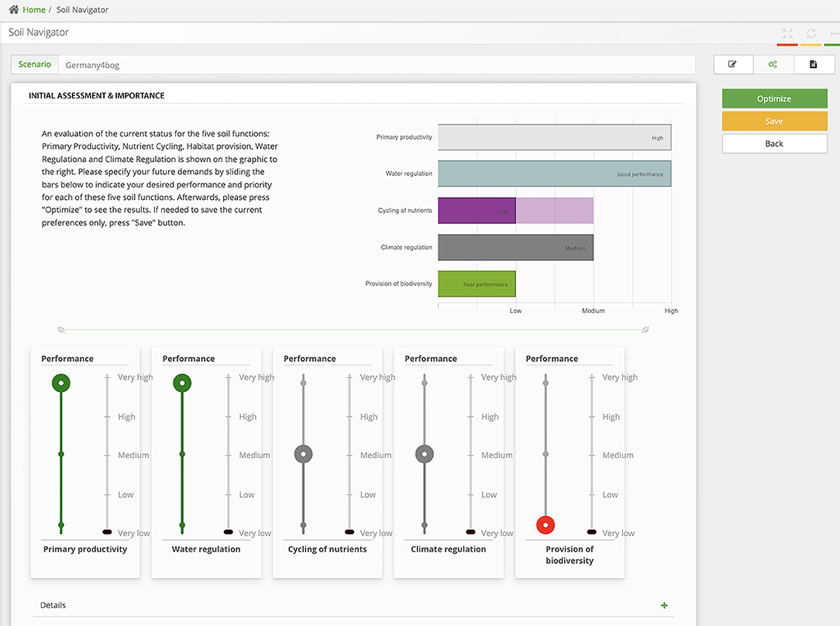Click the 'Climate regulation' card label
The image size is (840, 626).
(449, 549)
